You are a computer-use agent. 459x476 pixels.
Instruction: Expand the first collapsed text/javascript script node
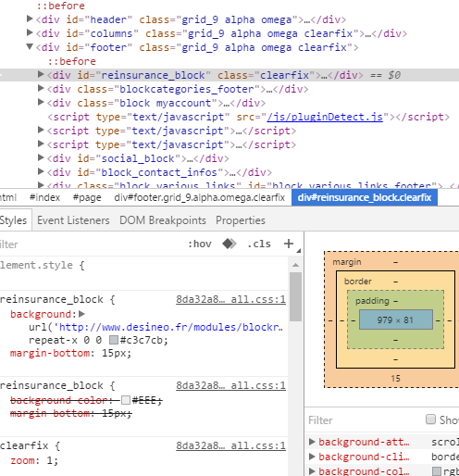point(41,130)
